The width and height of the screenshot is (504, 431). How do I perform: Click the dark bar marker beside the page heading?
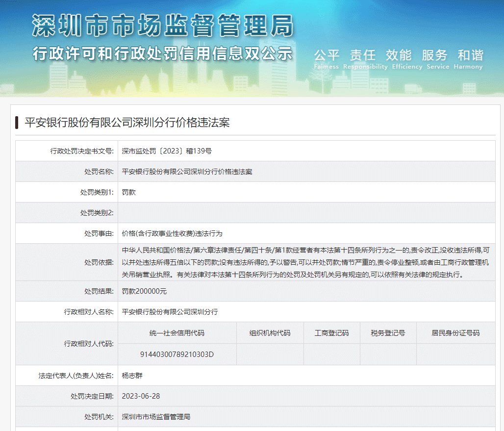[17, 122]
